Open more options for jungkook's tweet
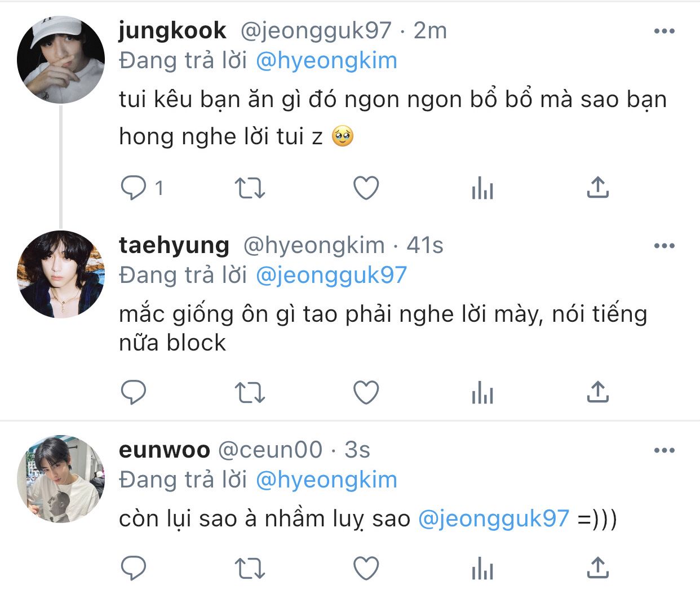 point(664,32)
